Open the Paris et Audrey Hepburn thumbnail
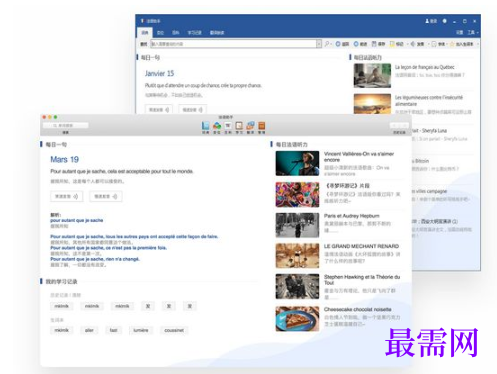The width and height of the screenshot is (497, 374). pyautogui.click(x=297, y=225)
